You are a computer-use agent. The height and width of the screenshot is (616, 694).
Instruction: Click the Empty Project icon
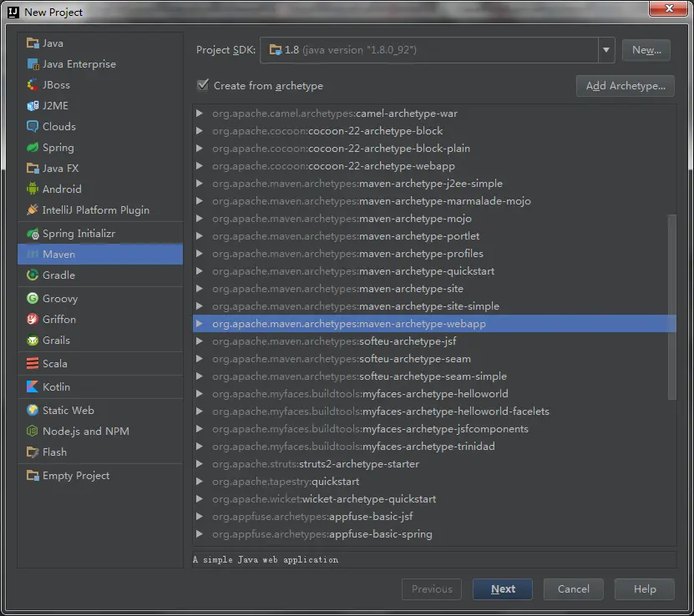(x=33, y=476)
